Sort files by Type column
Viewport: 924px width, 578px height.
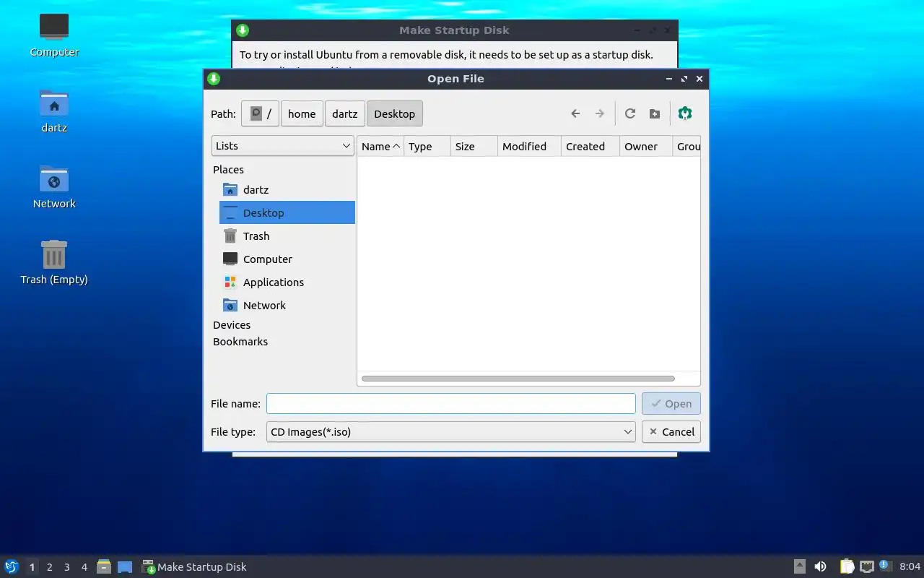(x=427, y=146)
